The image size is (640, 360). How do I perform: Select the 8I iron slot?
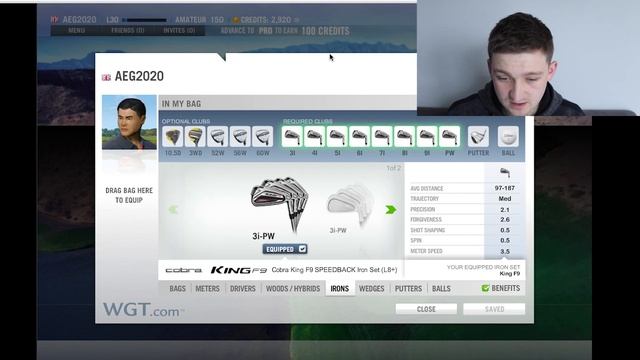tap(404, 137)
